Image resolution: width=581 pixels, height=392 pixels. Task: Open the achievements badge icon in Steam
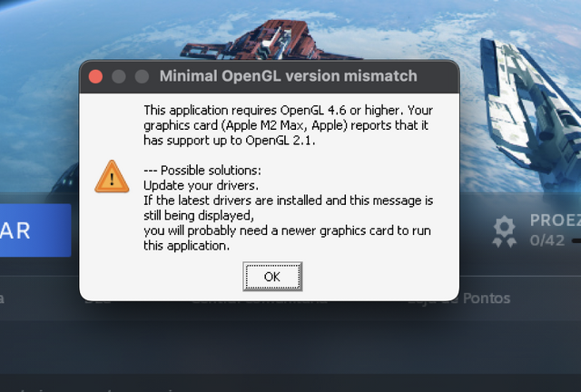pos(505,231)
